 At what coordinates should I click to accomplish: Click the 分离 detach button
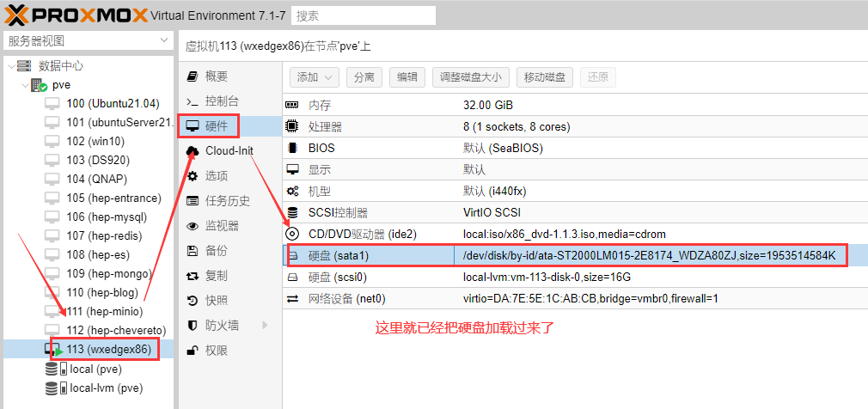(x=364, y=77)
